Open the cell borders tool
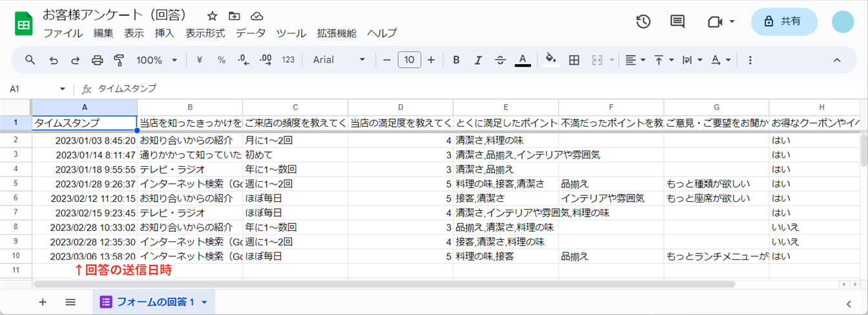The width and height of the screenshot is (868, 315). [x=573, y=60]
